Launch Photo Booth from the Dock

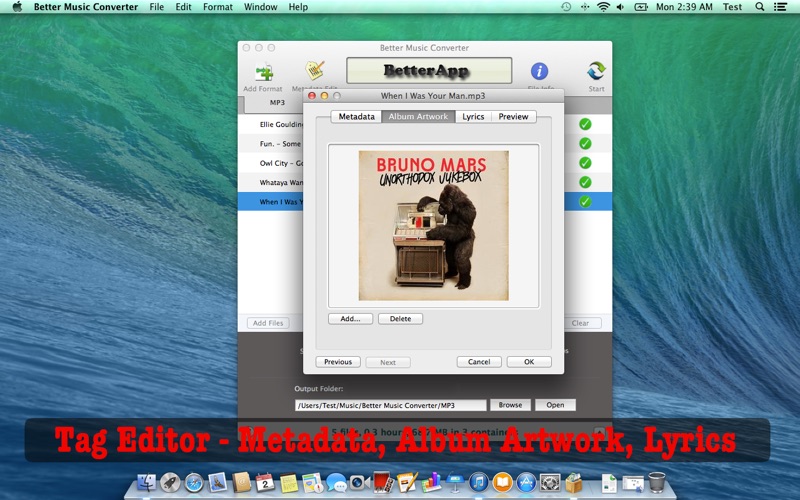(383, 482)
